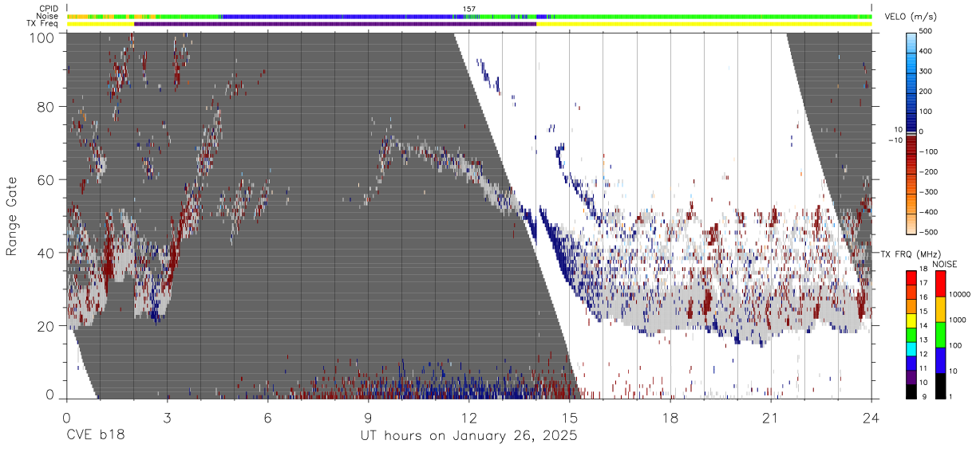This screenshot has height=452, width=980.
Task: Click the TX FRQ (MHz) legend title
Action: click(x=911, y=254)
